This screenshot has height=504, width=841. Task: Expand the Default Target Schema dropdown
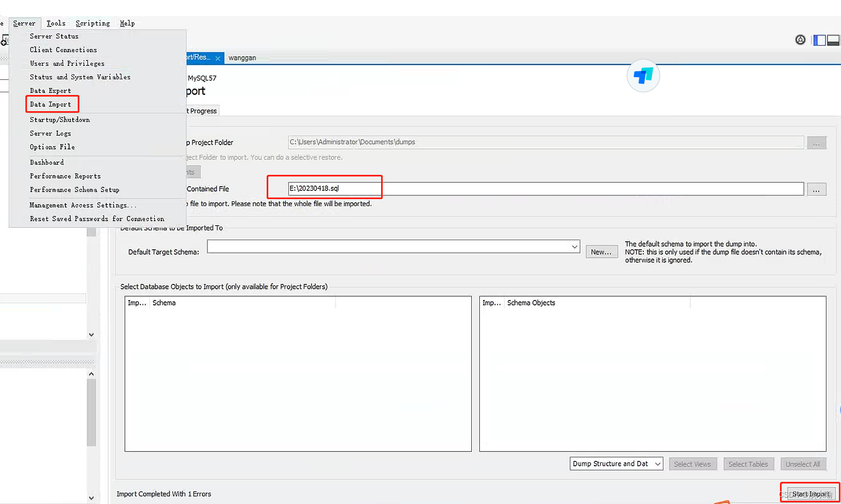574,247
